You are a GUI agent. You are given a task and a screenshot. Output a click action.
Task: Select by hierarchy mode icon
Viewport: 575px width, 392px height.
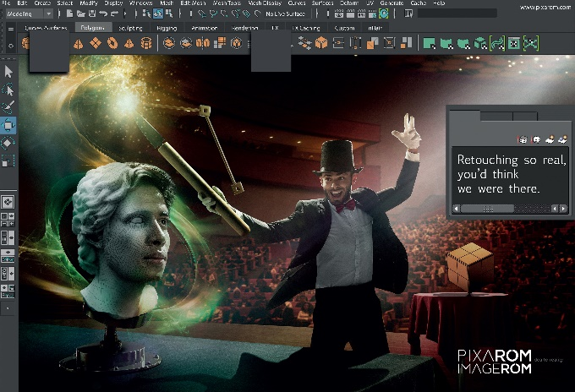[x=146, y=14]
